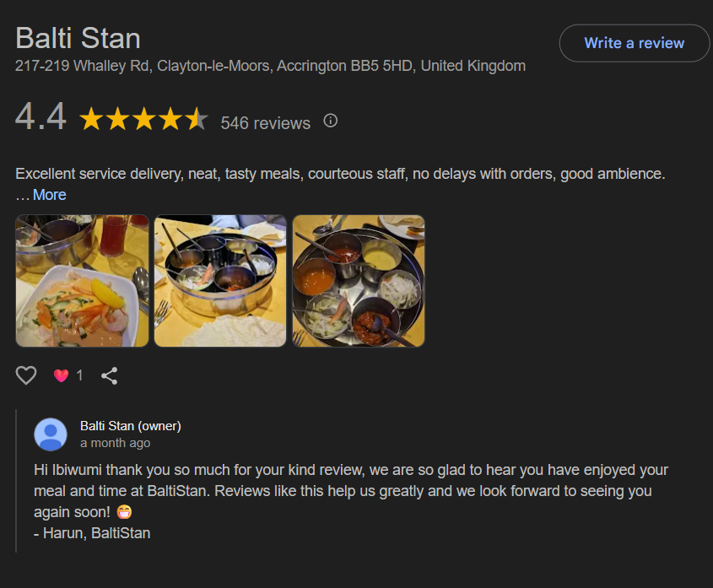Click the grinning emoji in owner reply

125,511
